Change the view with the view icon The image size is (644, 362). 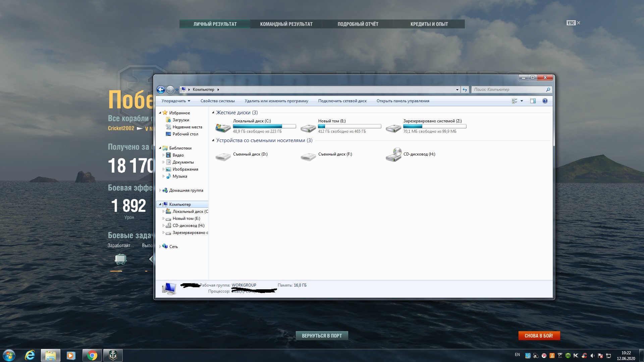(x=515, y=101)
